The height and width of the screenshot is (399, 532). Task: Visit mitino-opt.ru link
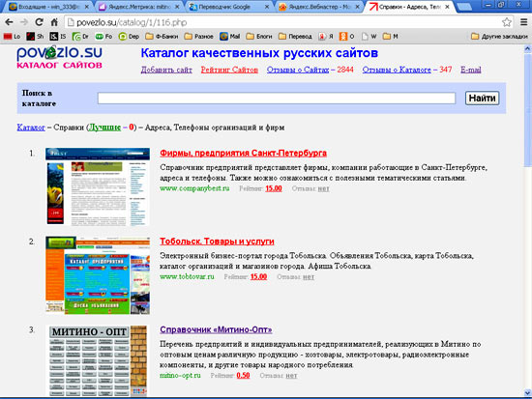(x=180, y=375)
